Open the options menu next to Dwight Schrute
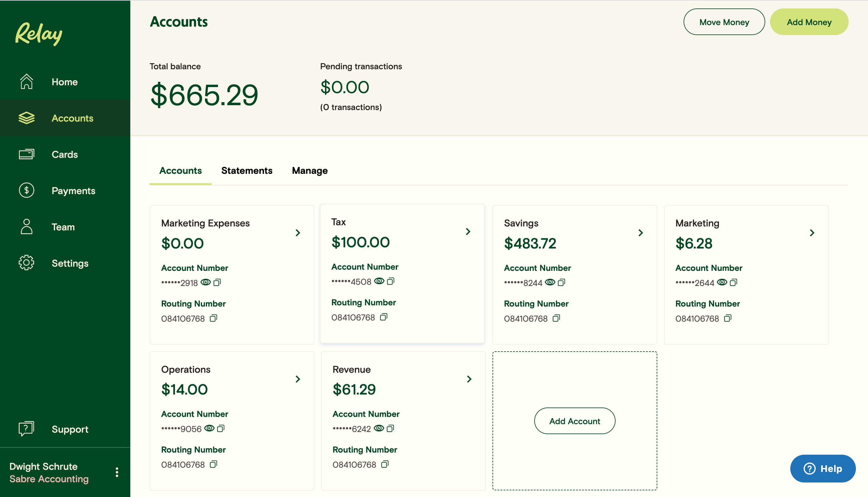Viewport: 868px width, 497px height. (117, 472)
